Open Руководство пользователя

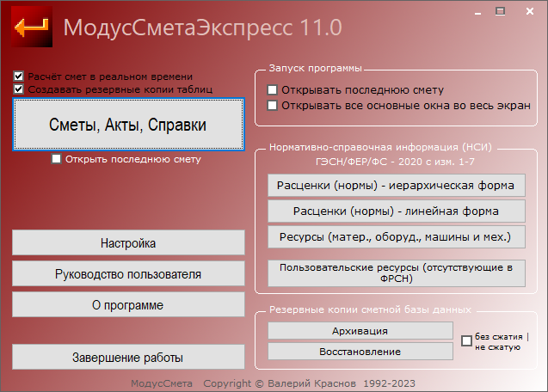click(x=128, y=274)
